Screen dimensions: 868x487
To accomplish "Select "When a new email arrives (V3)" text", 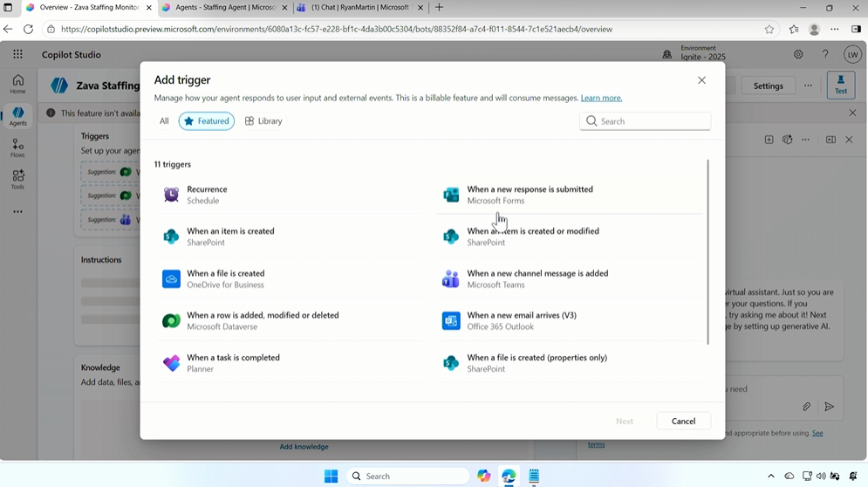I will tap(522, 315).
